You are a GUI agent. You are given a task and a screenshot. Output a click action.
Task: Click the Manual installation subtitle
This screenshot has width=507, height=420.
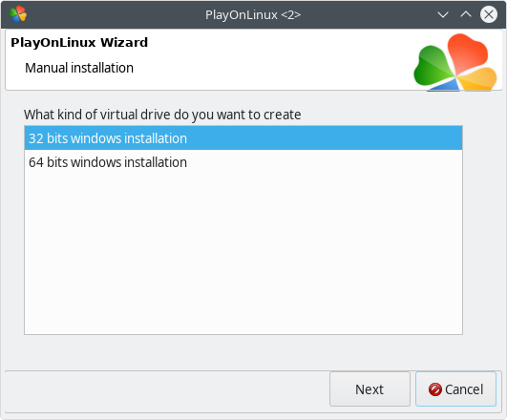click(x=79, y=68)
